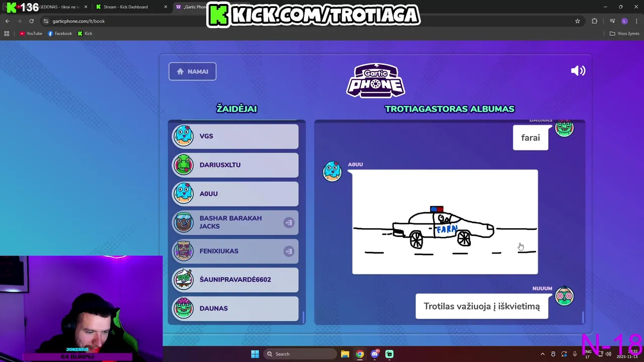Open the Chrome profile avatar
644x362 pixels.
(624, 21)
